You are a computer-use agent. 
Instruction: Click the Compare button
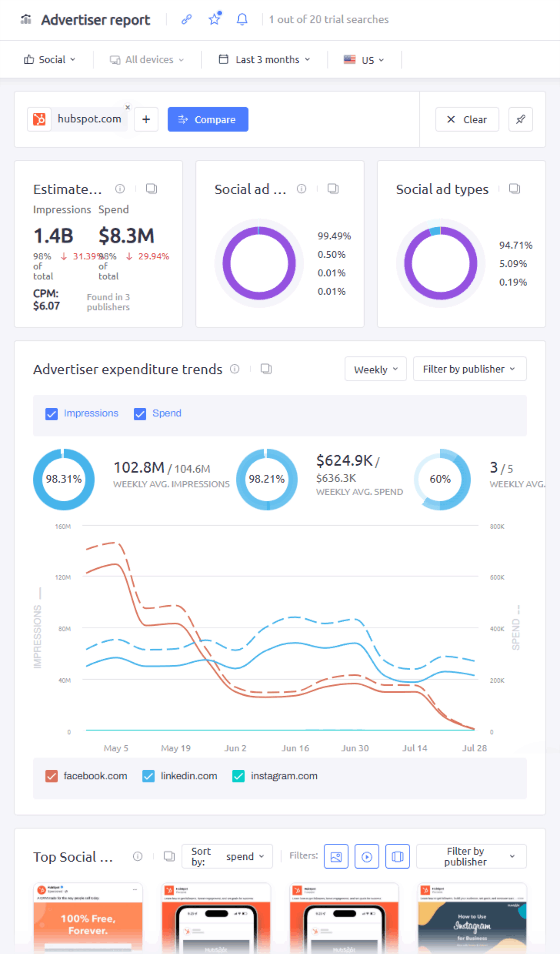(208, 120)
